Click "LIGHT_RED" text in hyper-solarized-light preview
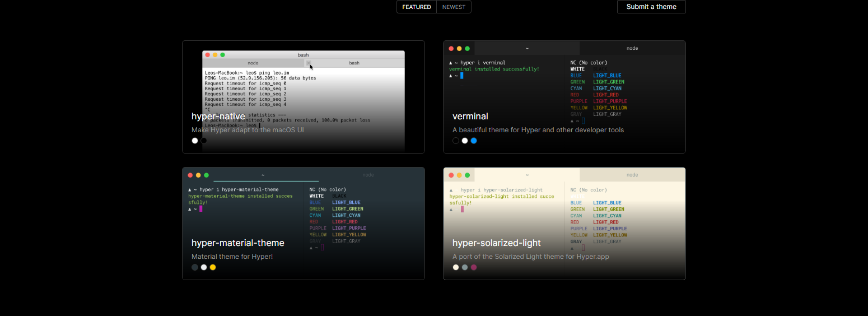Image resolution: width=868 pixels, height=316 pixels. click(606, 222)
